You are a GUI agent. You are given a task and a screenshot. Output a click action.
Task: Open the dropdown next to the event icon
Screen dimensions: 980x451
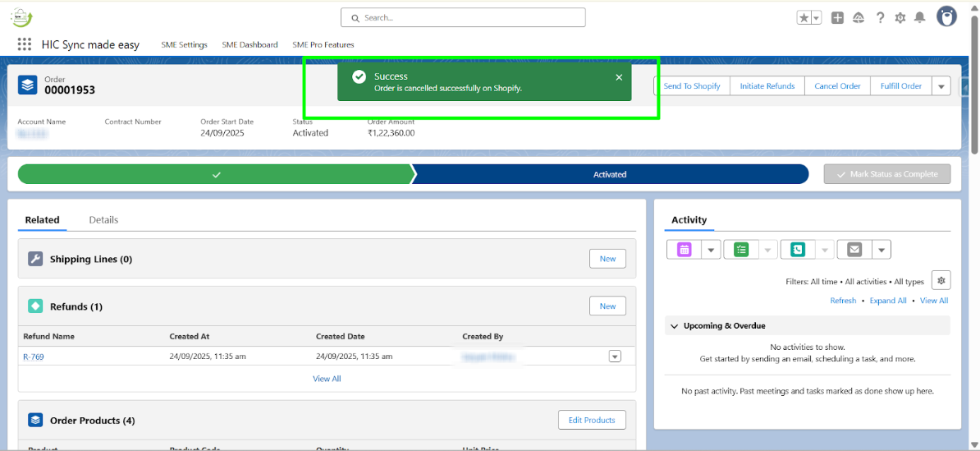click(712, 250)
